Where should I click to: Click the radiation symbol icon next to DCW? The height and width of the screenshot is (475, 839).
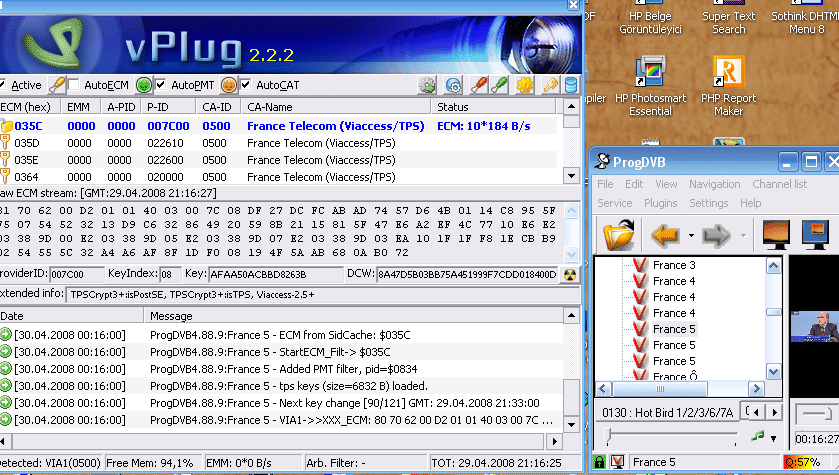coord(570,275)
